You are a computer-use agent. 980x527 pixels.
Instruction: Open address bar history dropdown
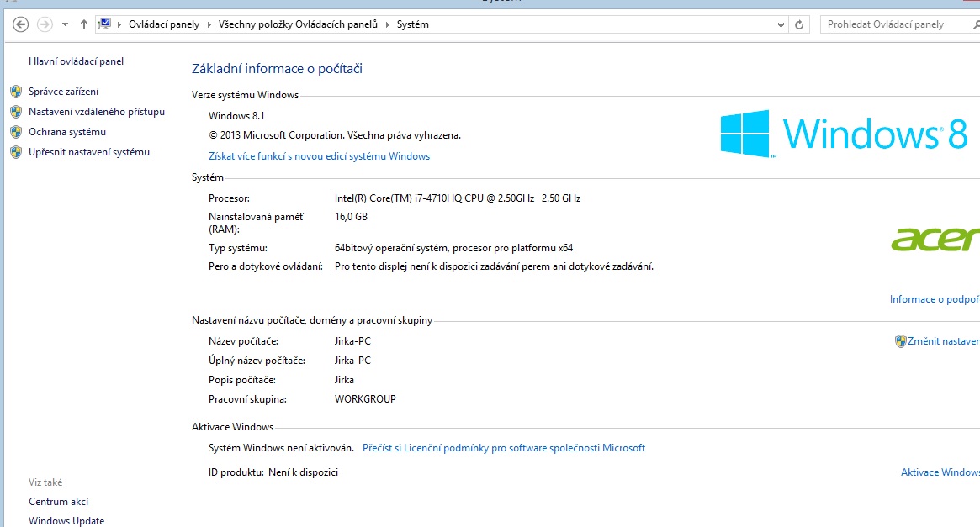pos(781,25)
